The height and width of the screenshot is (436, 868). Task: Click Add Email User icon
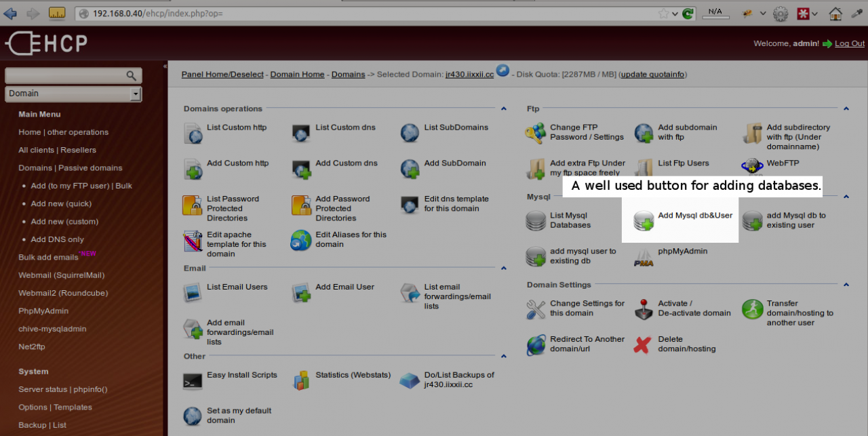[x=302, y=293]
